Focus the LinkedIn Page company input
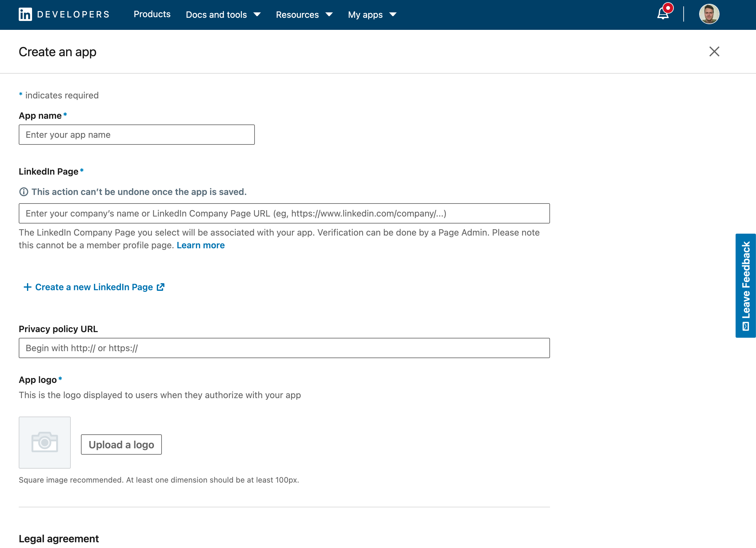The height and width of the screenshot is (548, 756). pyautogui.click(x=284, y=213)
